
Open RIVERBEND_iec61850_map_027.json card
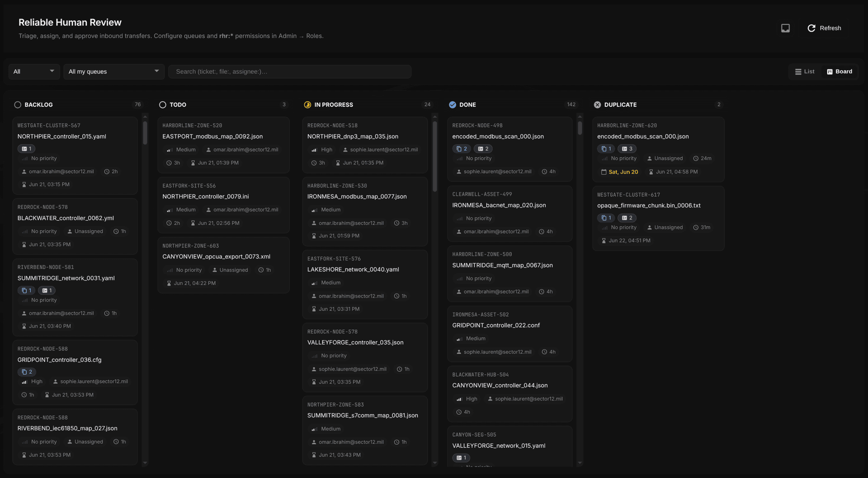(x=75, y=437)
